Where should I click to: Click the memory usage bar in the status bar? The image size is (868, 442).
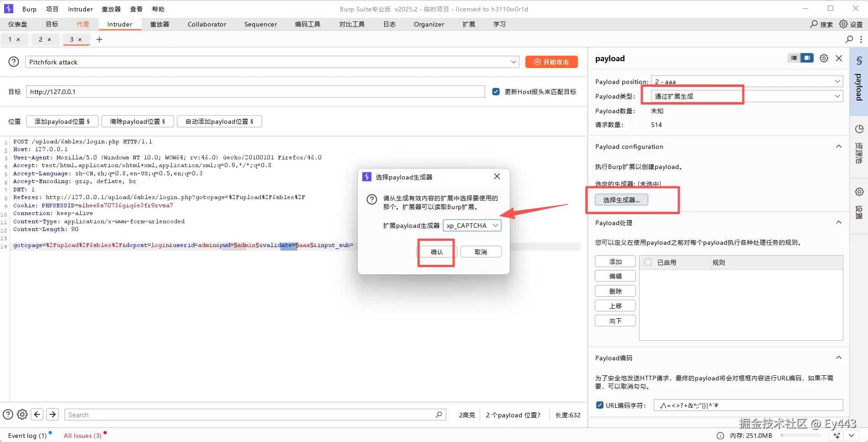(800, 436)
